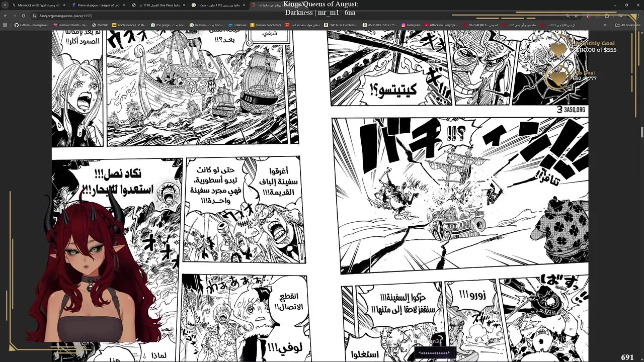This screenshot has width=644, height=362.
Task: Minimize the browser window
Action: pyautogui.click(x=615, y=5)
